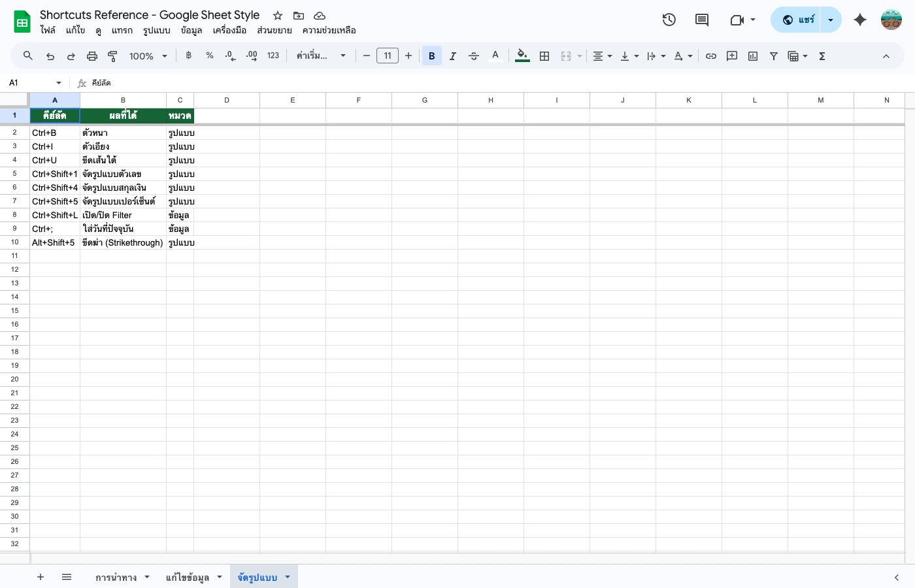Viewport: 915px width, 588px height.
Task: Click the insert chart icon
Action: click(752, 56)
